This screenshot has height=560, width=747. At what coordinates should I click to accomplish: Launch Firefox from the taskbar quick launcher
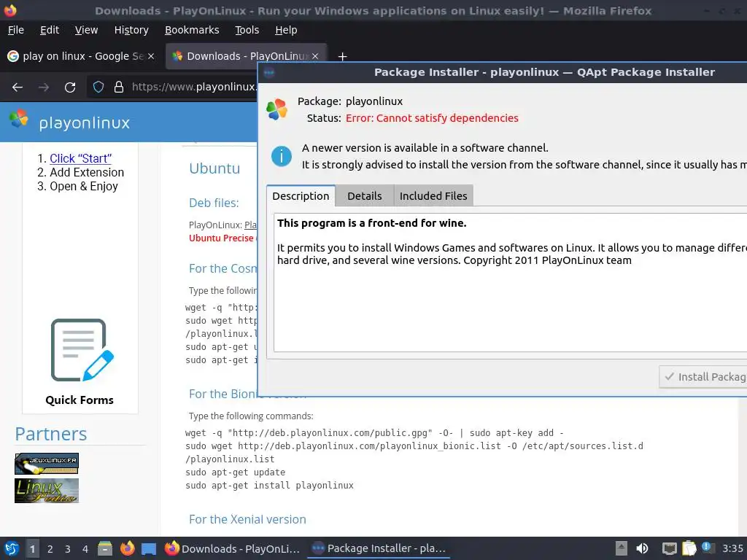pyautogui.click(x=127, y=548)
